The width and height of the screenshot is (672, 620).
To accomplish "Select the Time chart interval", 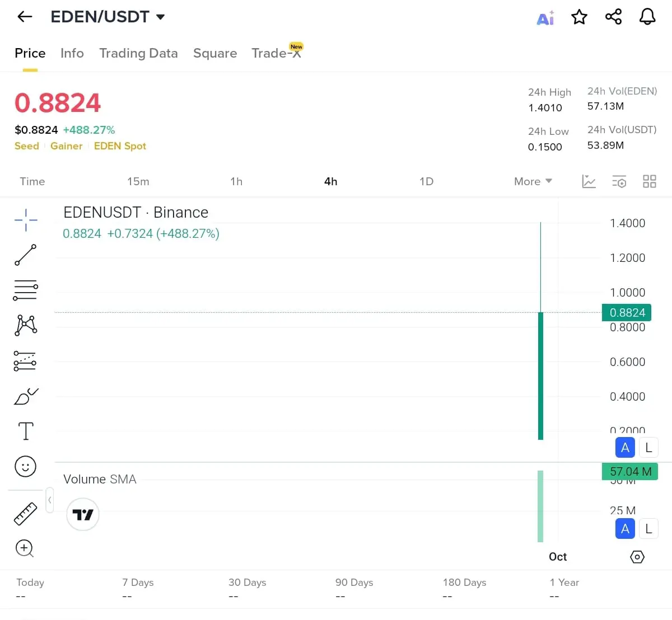I will point(32,181).
